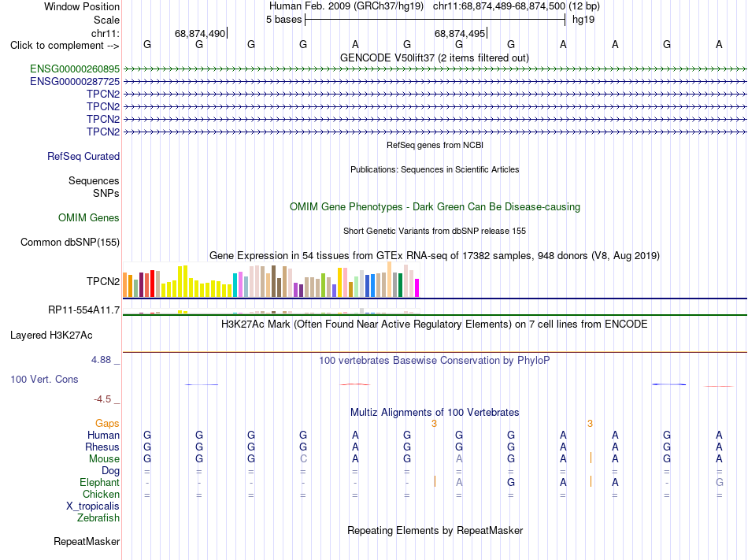Click the Elephant species row label
This screenshot has height=560, width=748.
coord(100,482)
